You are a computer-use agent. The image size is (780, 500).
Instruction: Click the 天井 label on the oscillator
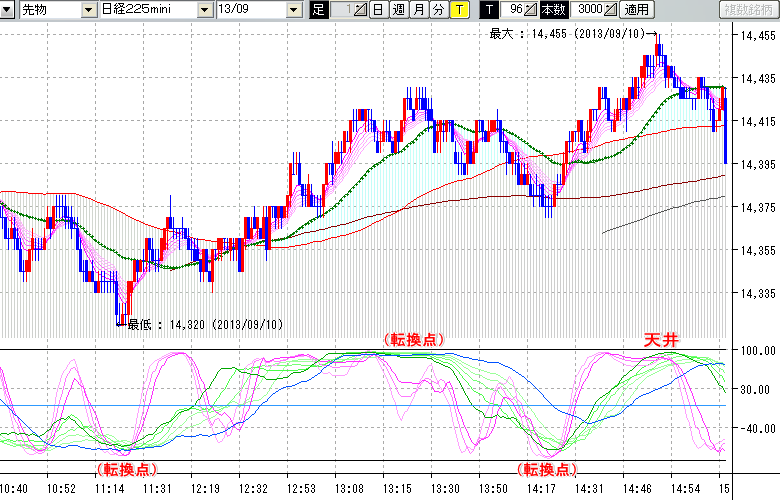[660, 341]
